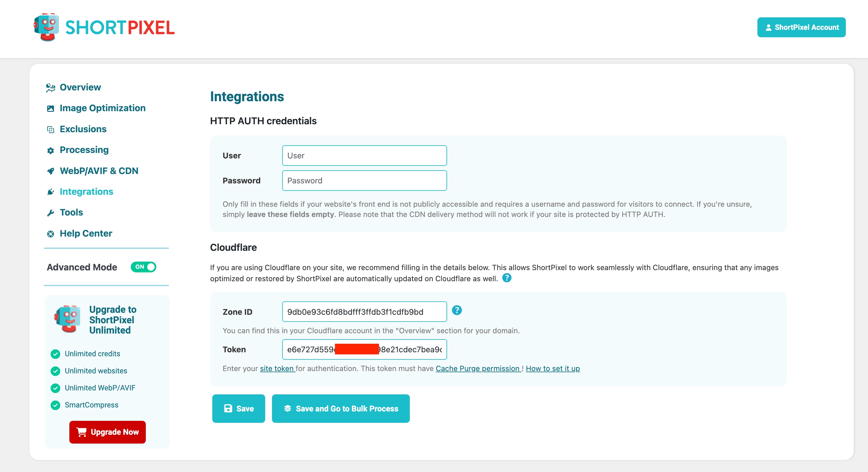Viewport: 868px width, 472px height.
Task: Open the Cache Purge permission link
Action: [x=478, y=369]
